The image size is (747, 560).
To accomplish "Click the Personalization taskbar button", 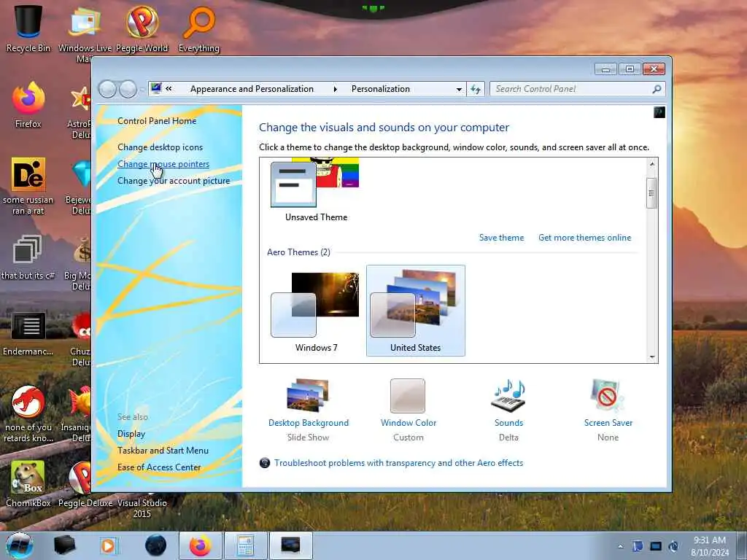I will (290, 545).
